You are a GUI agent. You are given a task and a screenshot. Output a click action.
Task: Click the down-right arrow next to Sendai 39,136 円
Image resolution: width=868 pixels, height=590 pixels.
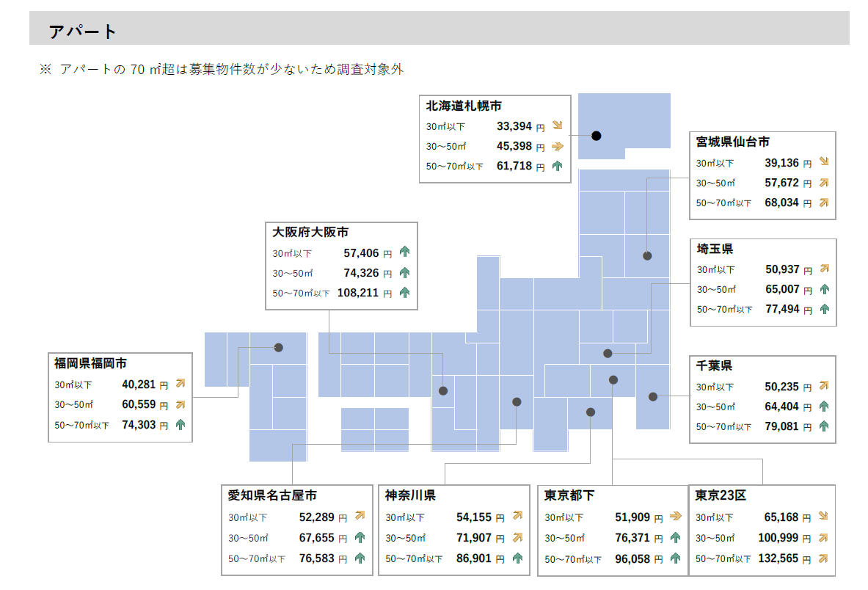[x=824, y=162]
